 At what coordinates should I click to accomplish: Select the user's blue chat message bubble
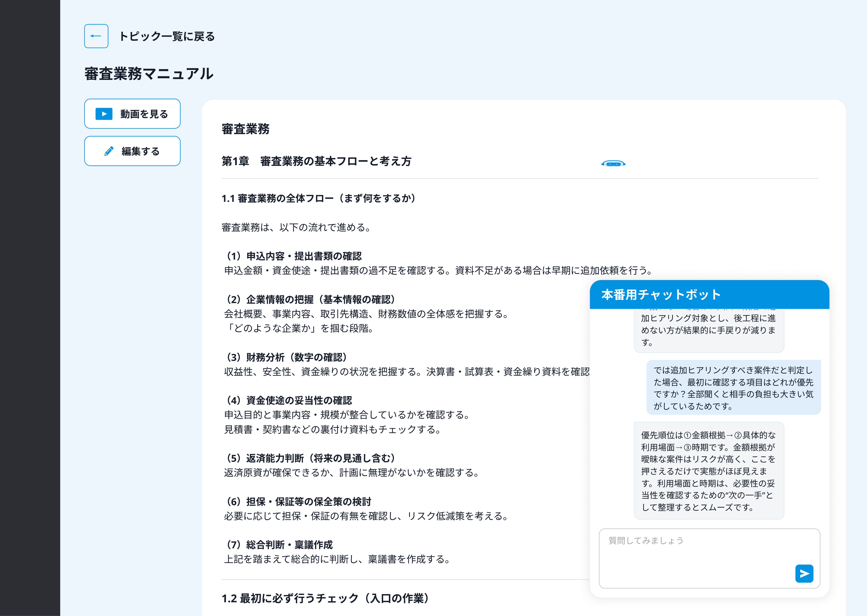(733, 388)
